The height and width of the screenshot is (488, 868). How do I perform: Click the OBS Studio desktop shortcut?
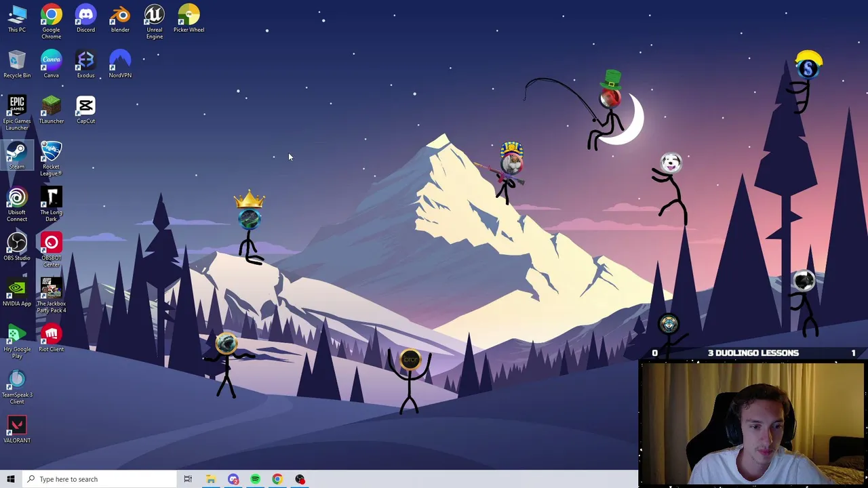(x=17, y=247)
